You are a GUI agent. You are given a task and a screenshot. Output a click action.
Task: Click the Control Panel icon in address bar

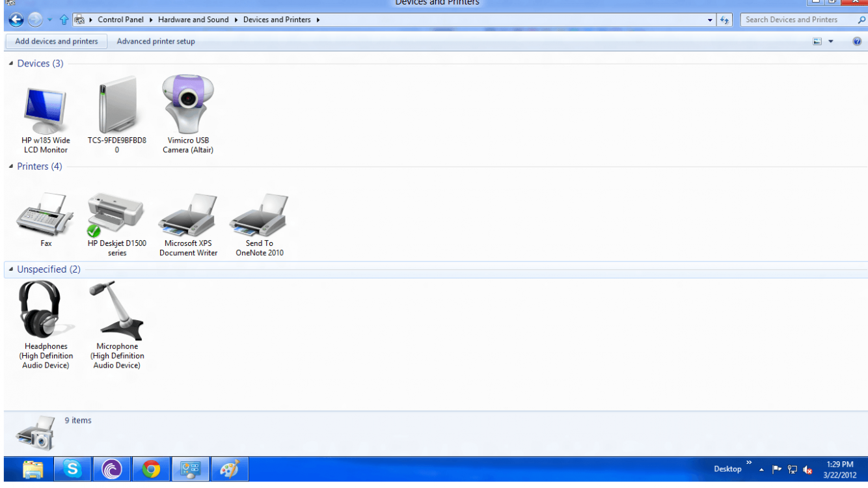click(x=80, y=20)
